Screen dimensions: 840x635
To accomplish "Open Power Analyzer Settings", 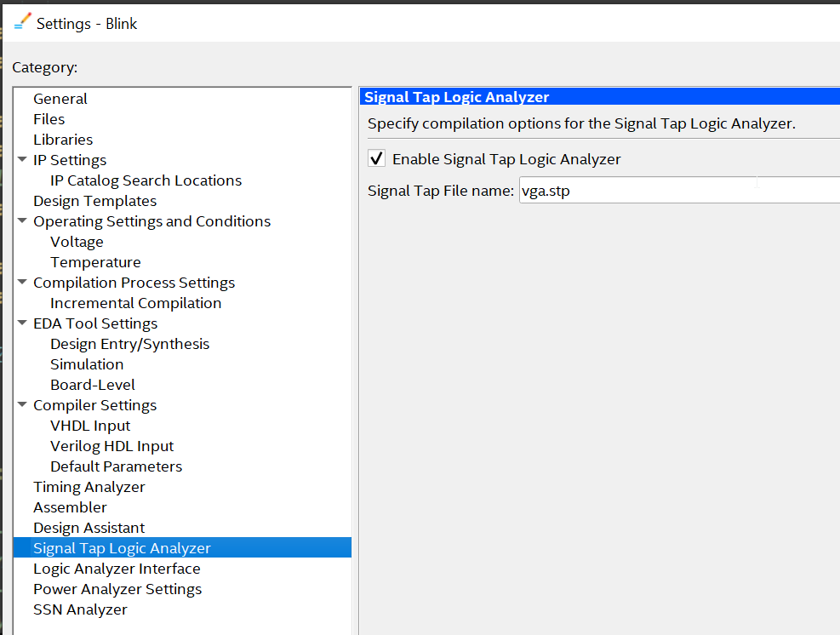I will tap(117, 589).
